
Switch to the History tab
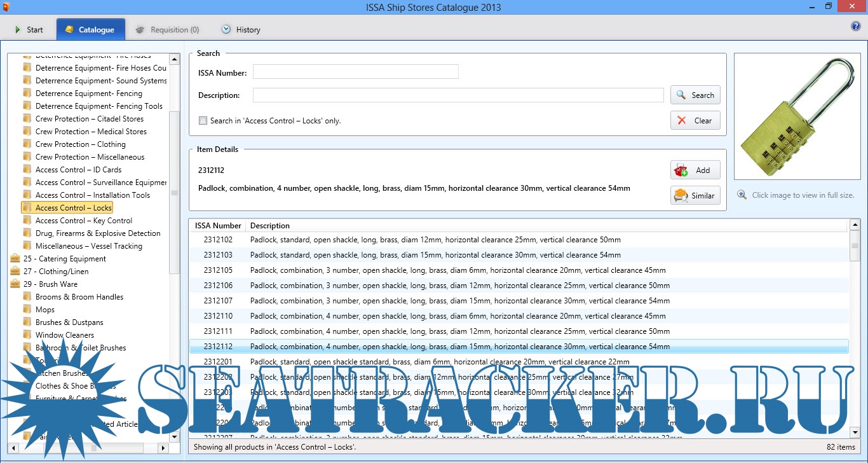pos(241,30)
